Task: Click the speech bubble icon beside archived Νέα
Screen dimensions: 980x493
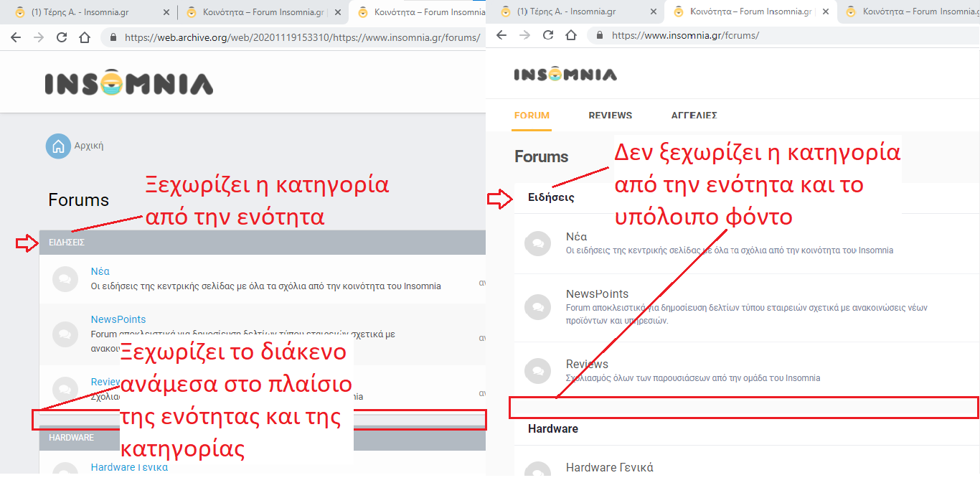Action: coord(65,279)
